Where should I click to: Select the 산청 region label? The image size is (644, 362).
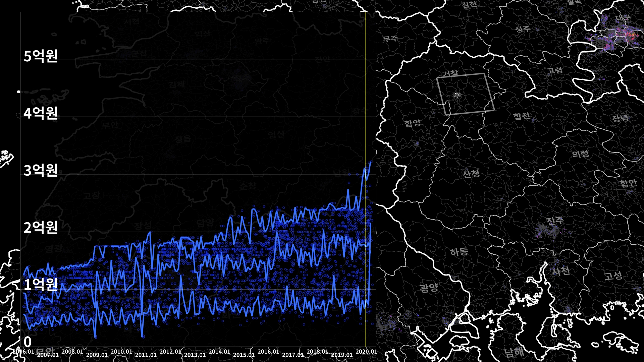click(x=471, y=174)
